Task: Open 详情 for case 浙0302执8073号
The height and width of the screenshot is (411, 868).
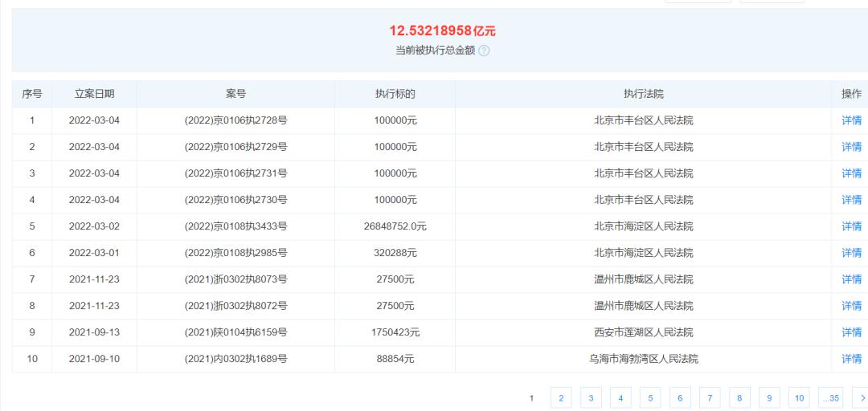Action: pyautogui.click(x=851, y=279)
